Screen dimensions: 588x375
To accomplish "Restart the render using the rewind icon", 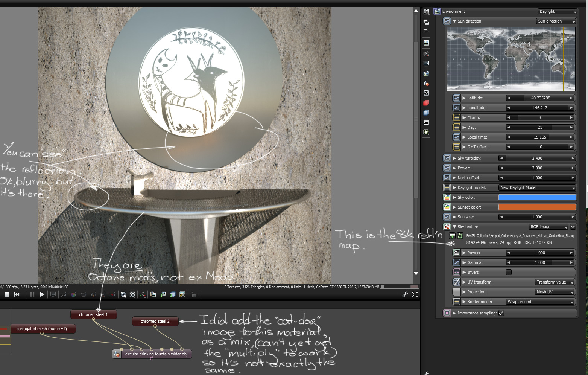I will click(x=17, y=294).
